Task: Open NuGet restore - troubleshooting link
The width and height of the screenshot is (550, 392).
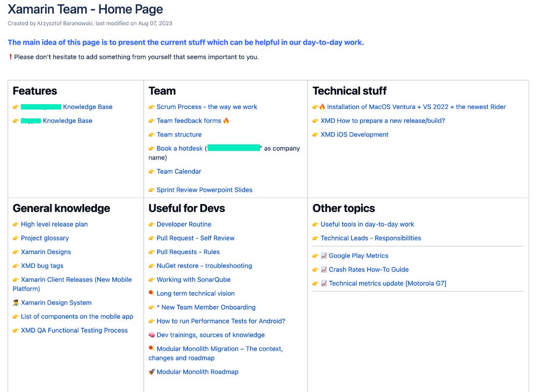Action: tap(204, 266)
